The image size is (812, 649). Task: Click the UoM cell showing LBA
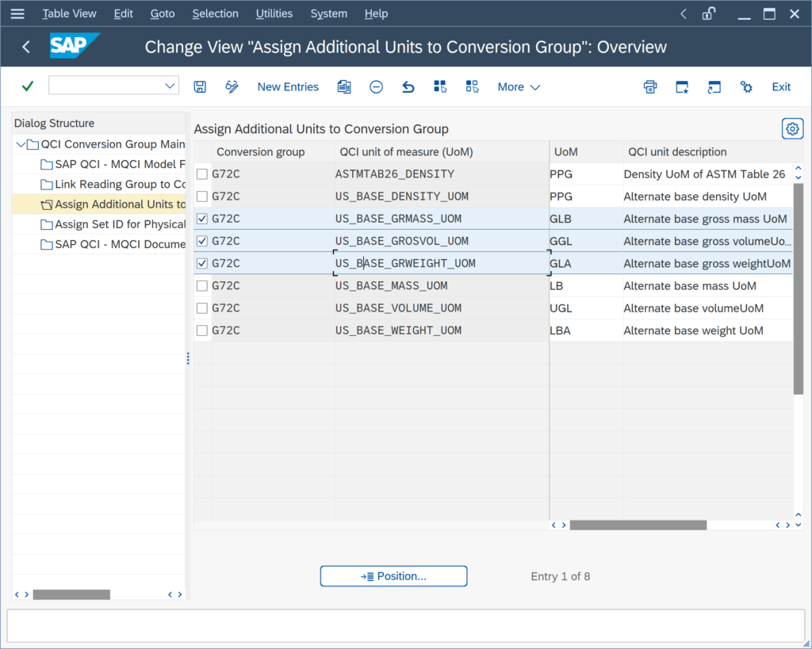pos(586,330)
